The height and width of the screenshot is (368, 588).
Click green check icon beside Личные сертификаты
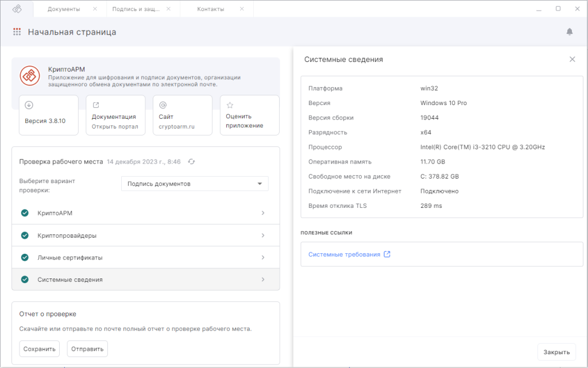pos(25,257)
